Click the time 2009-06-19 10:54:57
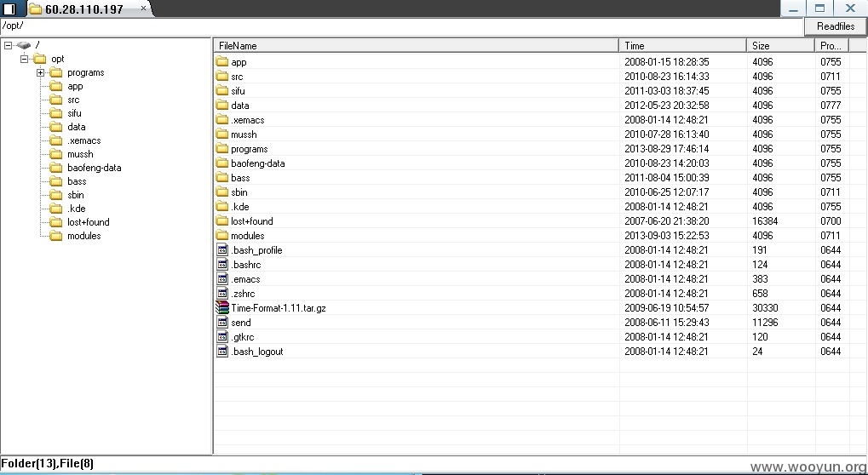 (666, 308)
